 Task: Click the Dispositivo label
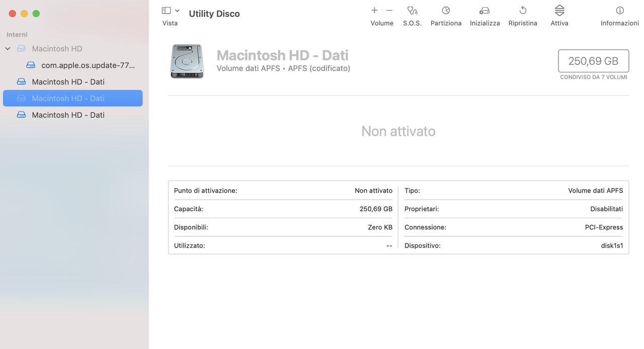423,246
